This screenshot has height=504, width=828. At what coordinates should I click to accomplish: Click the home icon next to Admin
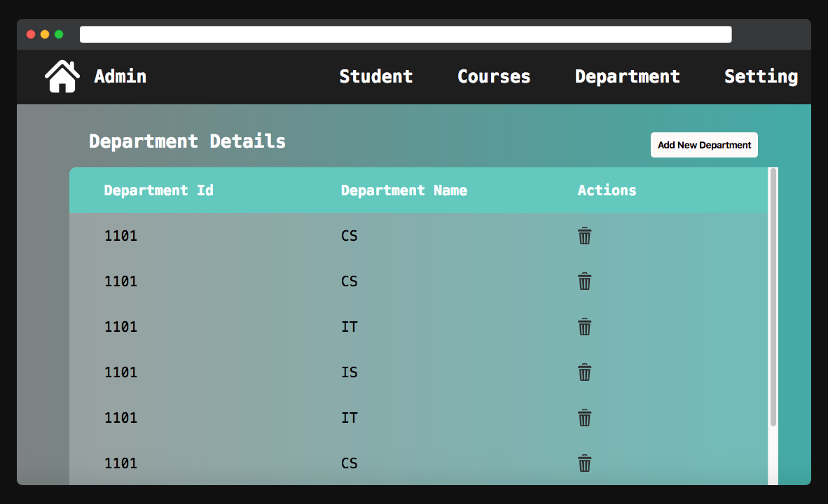[x=62, y=74]
